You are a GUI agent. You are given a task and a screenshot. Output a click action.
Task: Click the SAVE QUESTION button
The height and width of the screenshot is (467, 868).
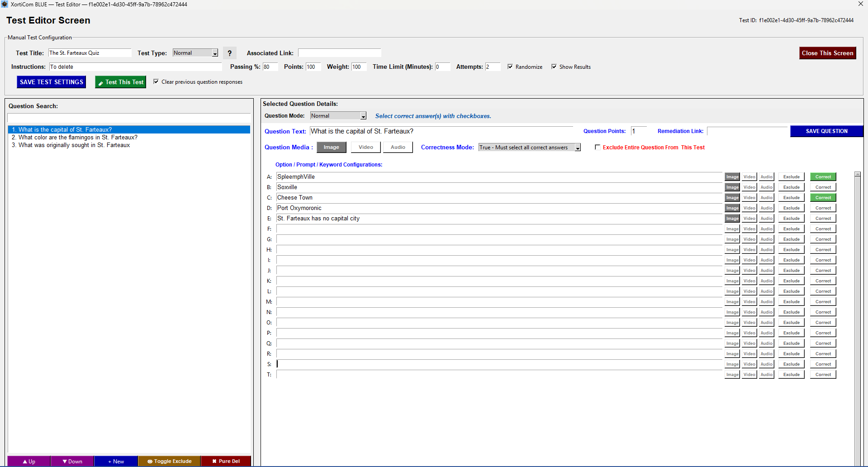tap(826, 131)
